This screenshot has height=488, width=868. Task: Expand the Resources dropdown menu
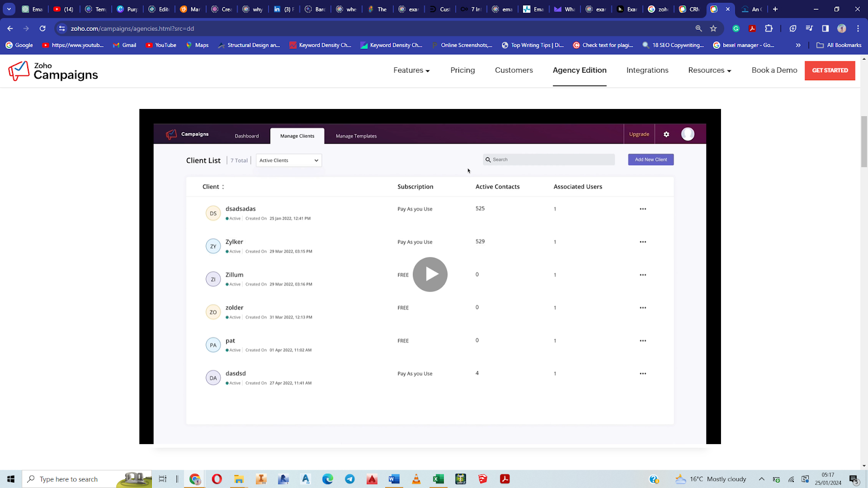[x=710, y=70]
